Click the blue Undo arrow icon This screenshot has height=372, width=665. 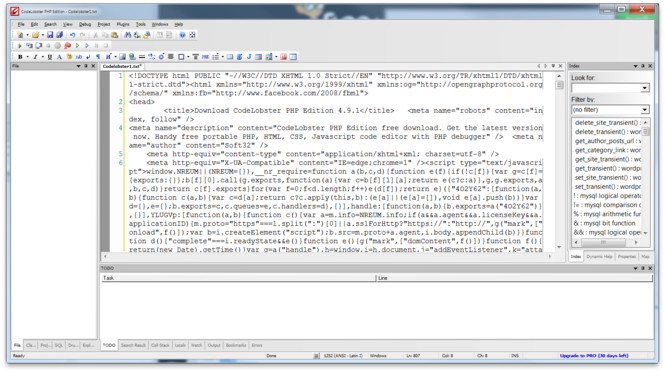click(73, 35)
